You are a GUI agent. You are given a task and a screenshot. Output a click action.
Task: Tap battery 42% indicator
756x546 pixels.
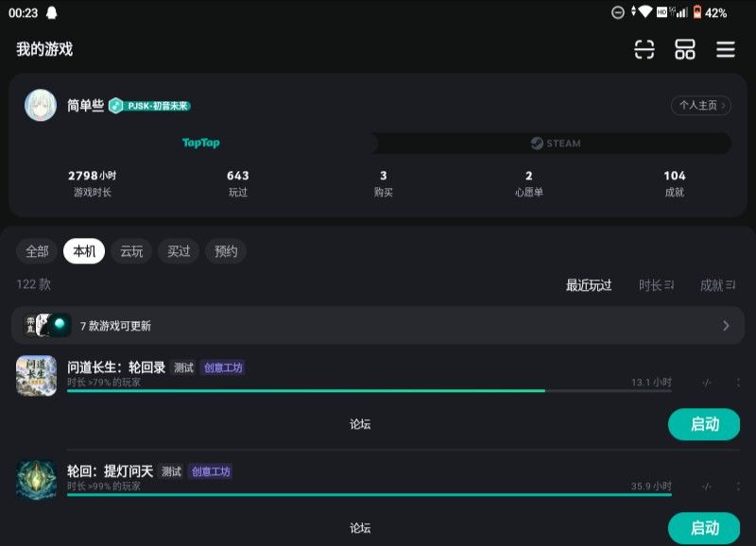click(710, 12)
